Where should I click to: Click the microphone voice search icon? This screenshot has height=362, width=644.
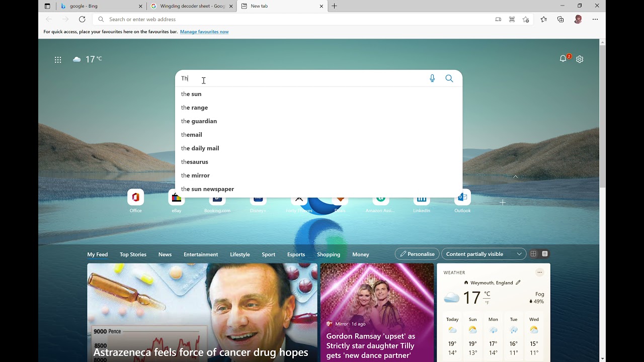pos(432,78)
